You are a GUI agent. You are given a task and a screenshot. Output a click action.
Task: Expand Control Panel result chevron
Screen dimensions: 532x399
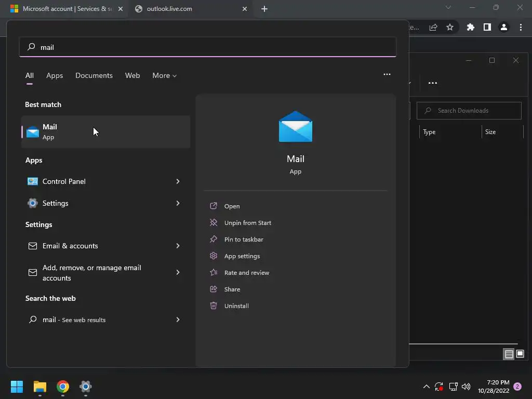[178, 181]
